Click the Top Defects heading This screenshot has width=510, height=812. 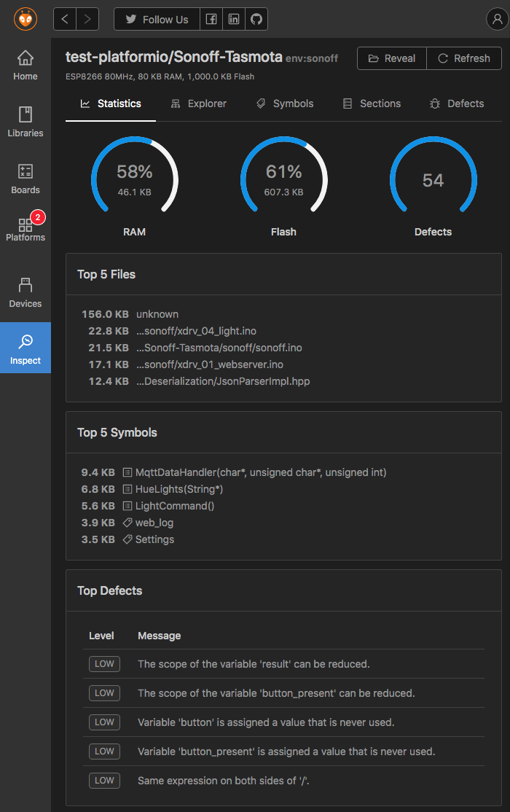(110, 591)
